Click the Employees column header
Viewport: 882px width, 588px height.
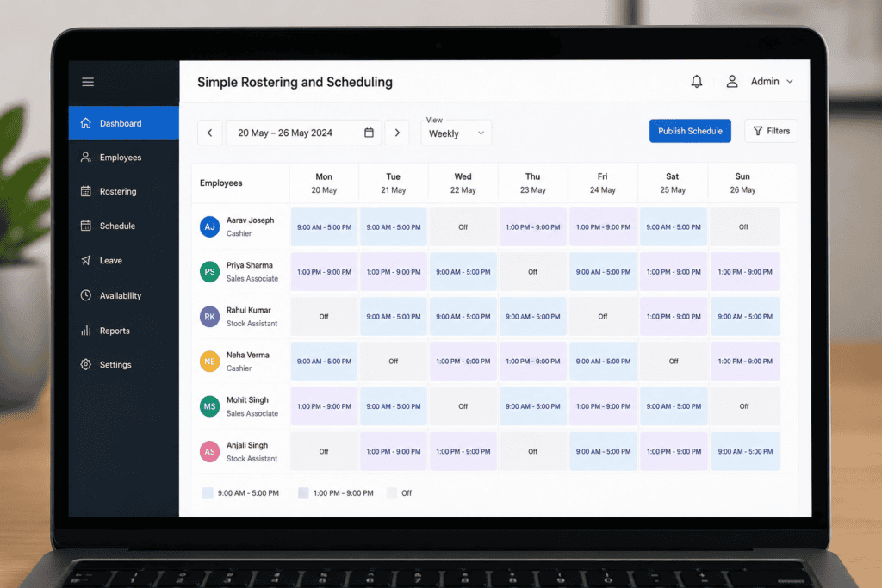click(x=221, y=183)
